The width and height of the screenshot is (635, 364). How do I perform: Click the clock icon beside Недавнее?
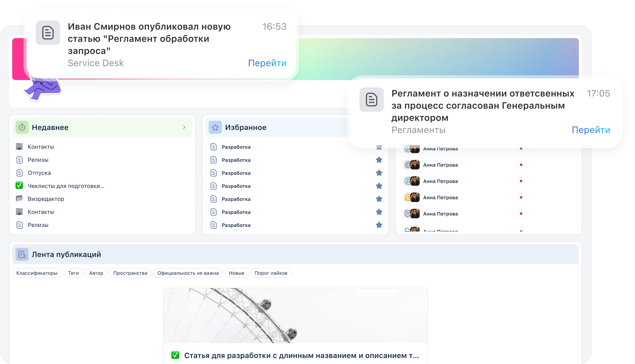[x=22, y=127]
